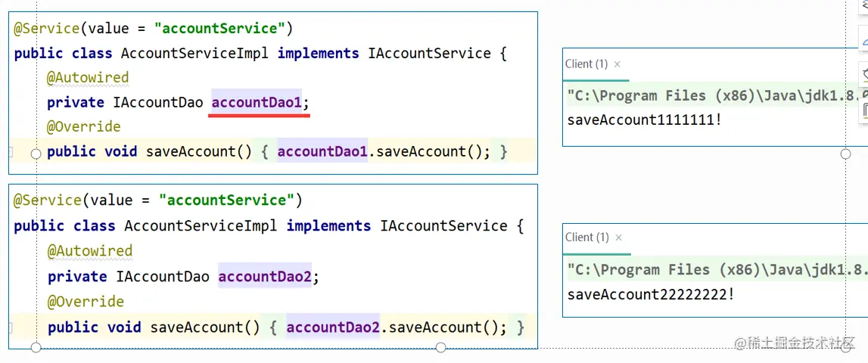Close the Client (1) tab in lower console
Viewport: 868px width, 363px height.
click(x=618, y=237)
